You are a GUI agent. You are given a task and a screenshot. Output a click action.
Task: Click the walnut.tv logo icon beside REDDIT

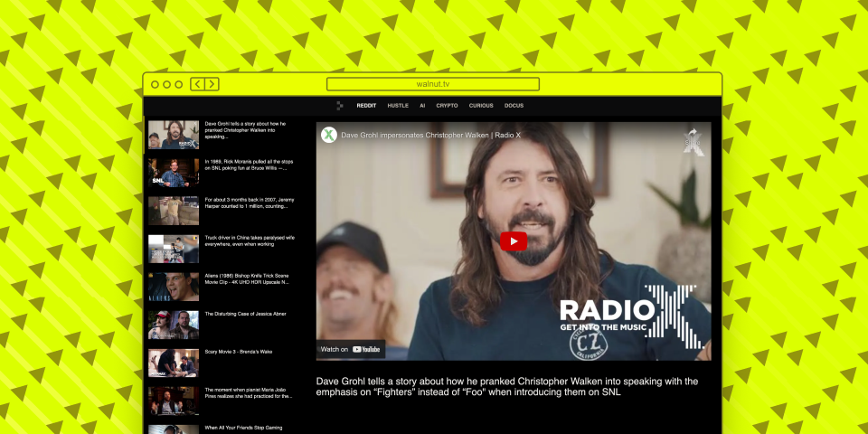340,106
